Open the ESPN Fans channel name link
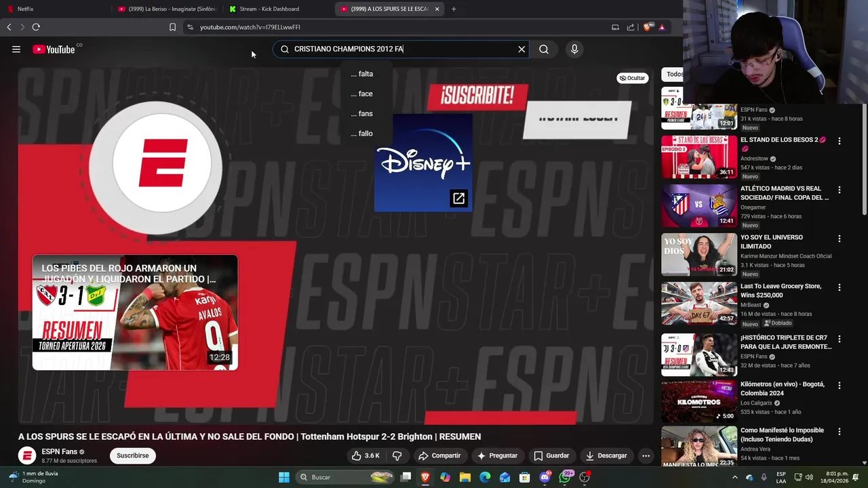Viewport: 868px width, 488px height. [59, 451]
